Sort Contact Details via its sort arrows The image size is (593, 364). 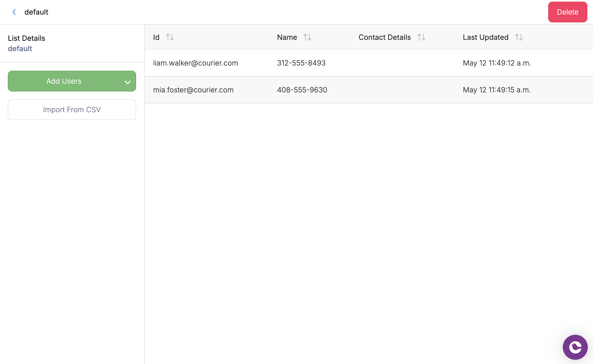pos(421,37)
